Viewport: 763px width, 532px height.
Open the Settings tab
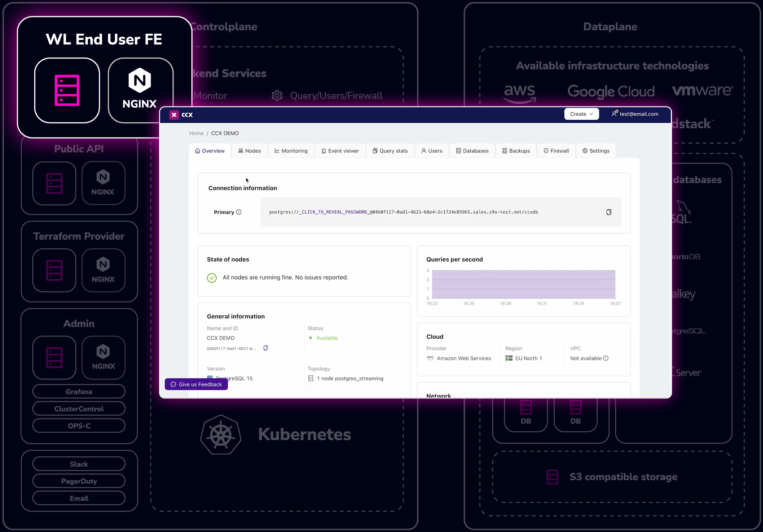coord(596,151)
